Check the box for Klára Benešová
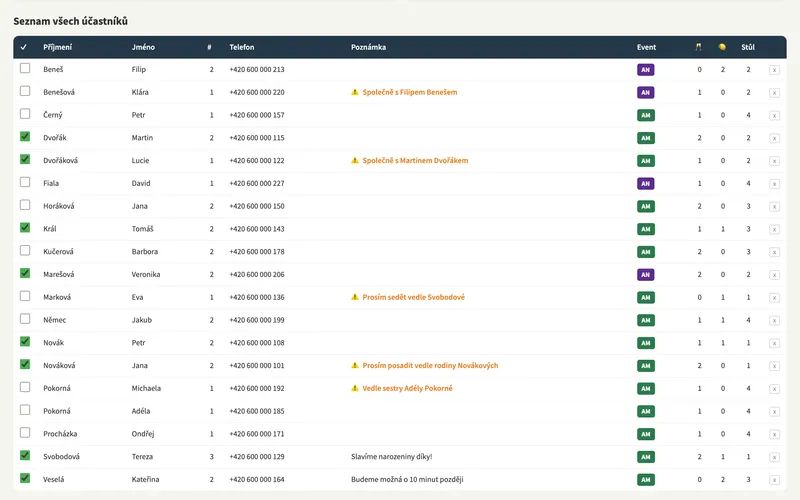This screenshot has height=500, width=800. coord(24,91)
